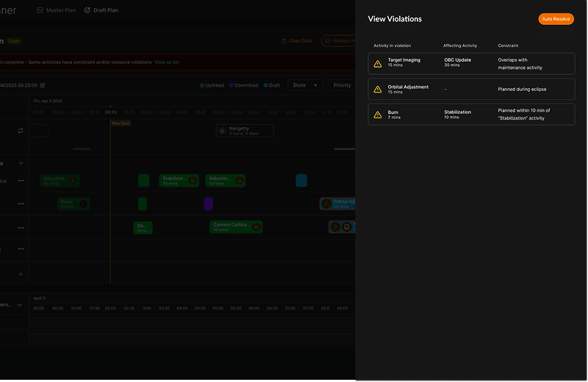Click the Clear Draft button
The image size is (588, 382).
297,41
